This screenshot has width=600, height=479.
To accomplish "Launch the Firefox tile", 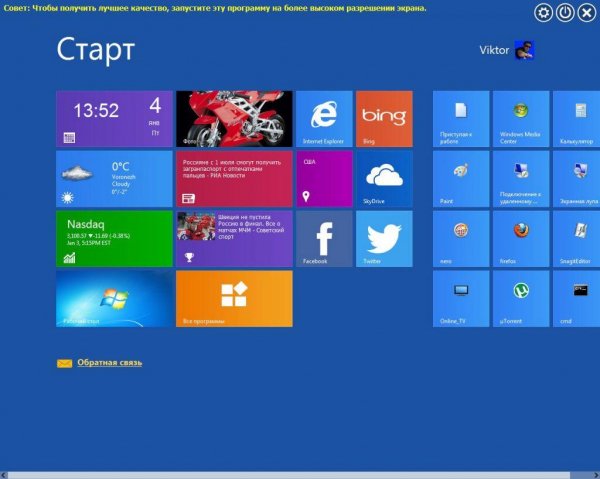I will pos(521,239).
